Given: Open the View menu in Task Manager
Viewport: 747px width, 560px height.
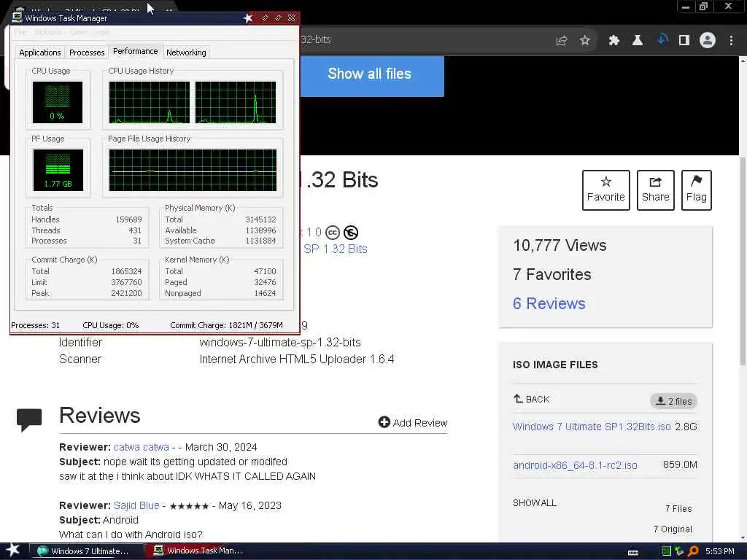Looking at the screenshot, I should pyautogui.click(x=79, y=32).
